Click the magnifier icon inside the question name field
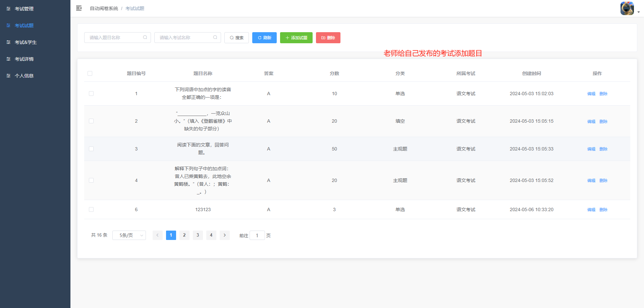The image size is (644, 308). coord(145,37)
